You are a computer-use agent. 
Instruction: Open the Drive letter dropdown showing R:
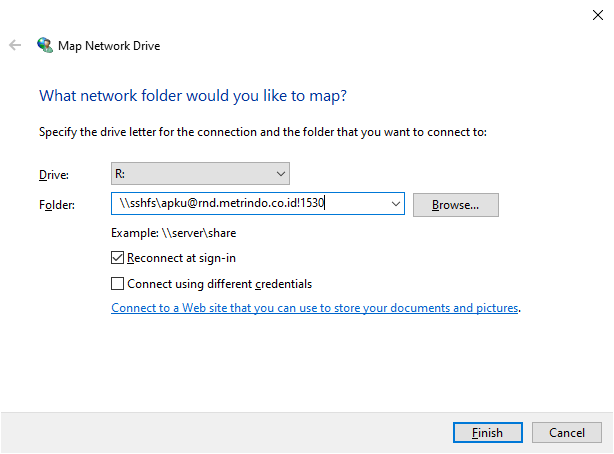(x=200, y=174)
